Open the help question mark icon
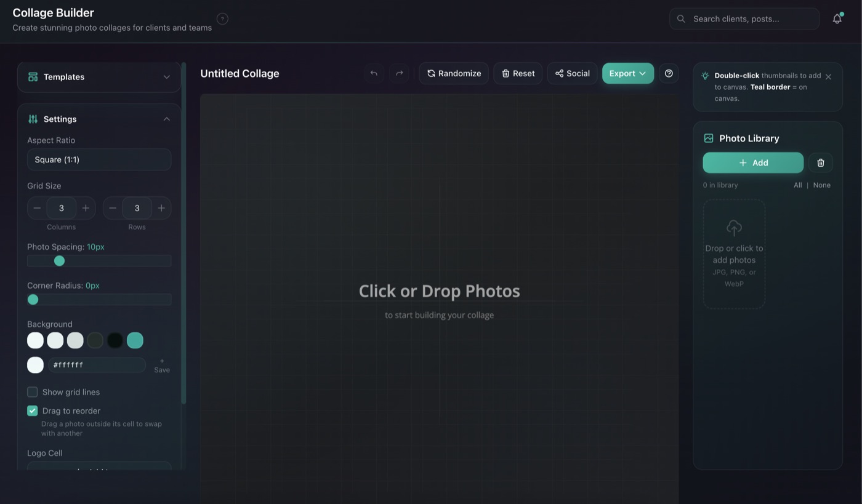Viewport: 862px width, 504px height. [x=669, y=73]
